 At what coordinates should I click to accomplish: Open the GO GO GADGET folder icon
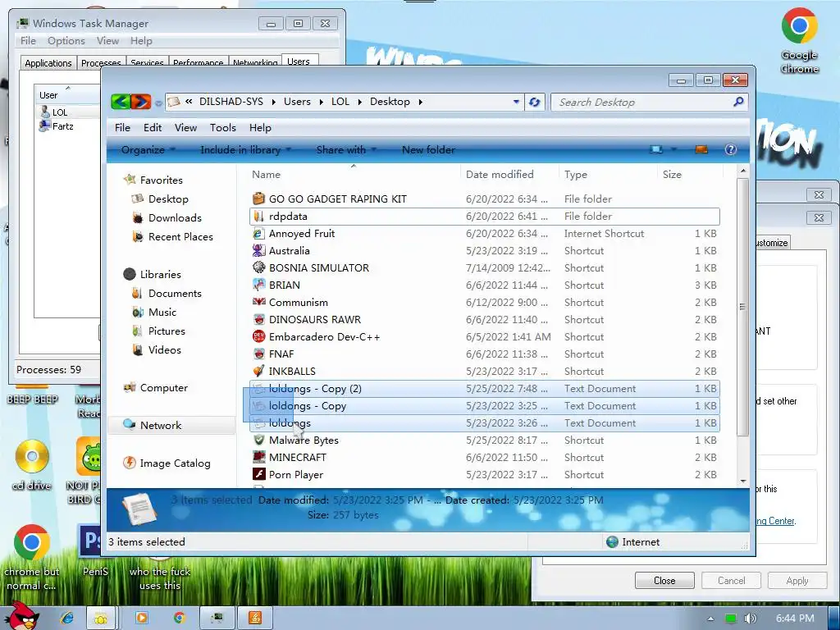coord(258,199)
